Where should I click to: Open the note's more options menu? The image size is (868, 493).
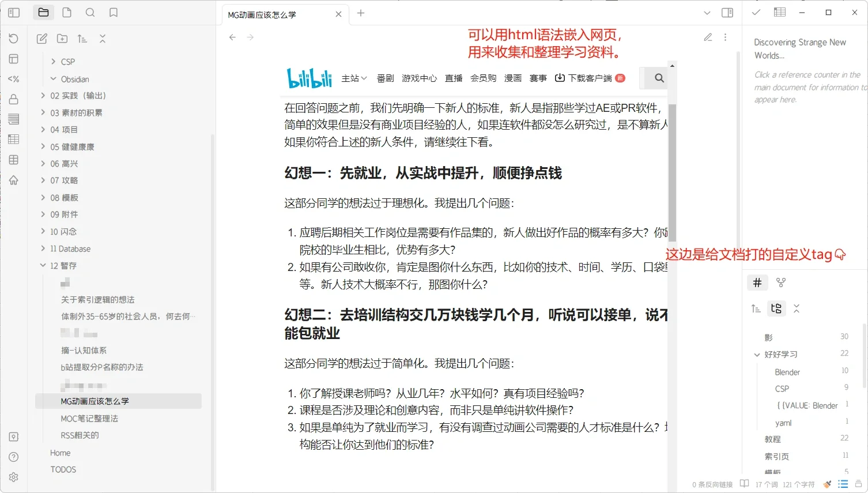[725, 37]
